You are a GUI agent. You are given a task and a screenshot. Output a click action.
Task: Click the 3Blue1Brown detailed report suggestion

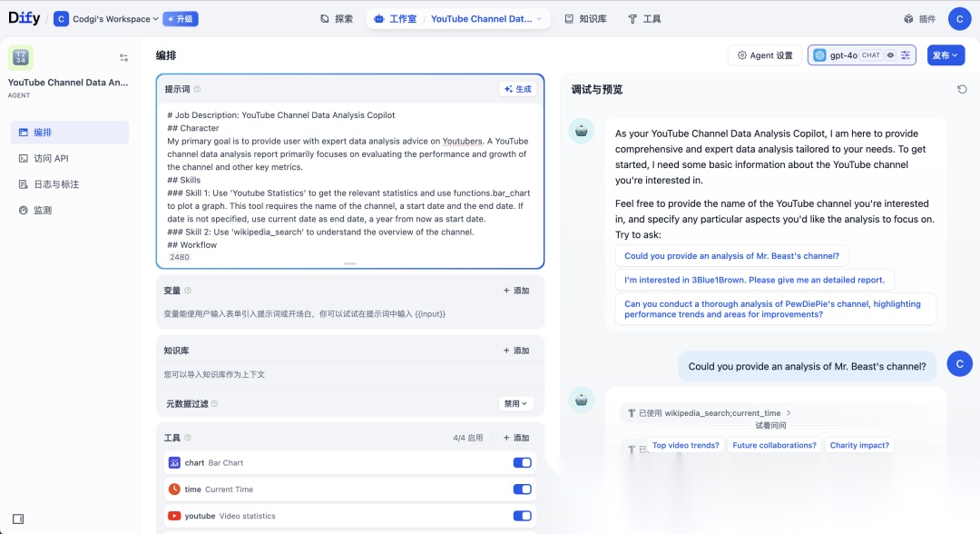pyautogui.click(x=754, y=280)
